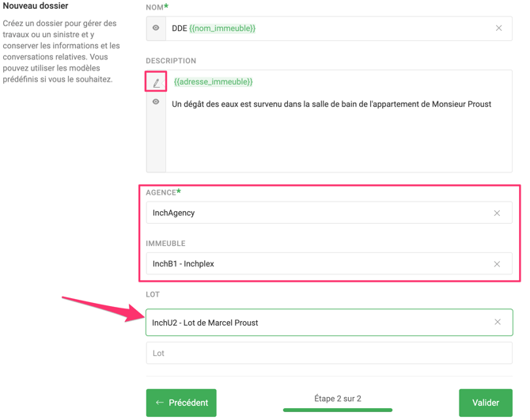Click the {{adresse_immeuble}} variable in Description
The height and width of the screenshot is (420, 530).
pos(213,82)
